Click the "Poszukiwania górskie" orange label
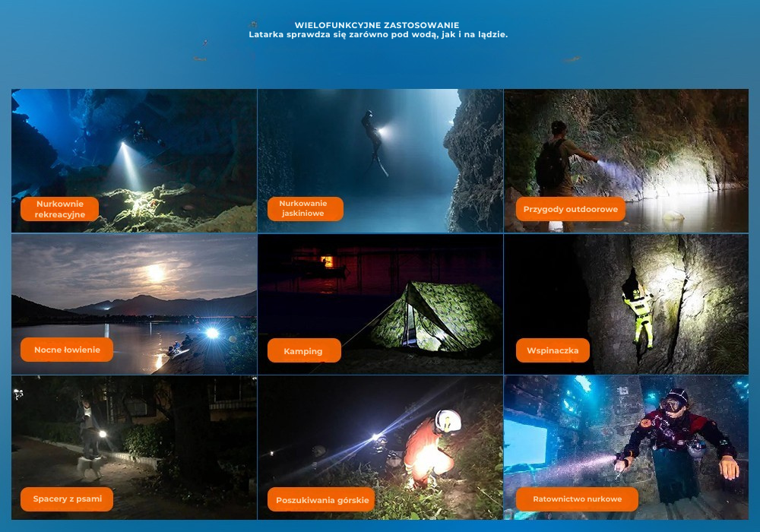This screenshot has width=760, height=532. pos(321,499)
